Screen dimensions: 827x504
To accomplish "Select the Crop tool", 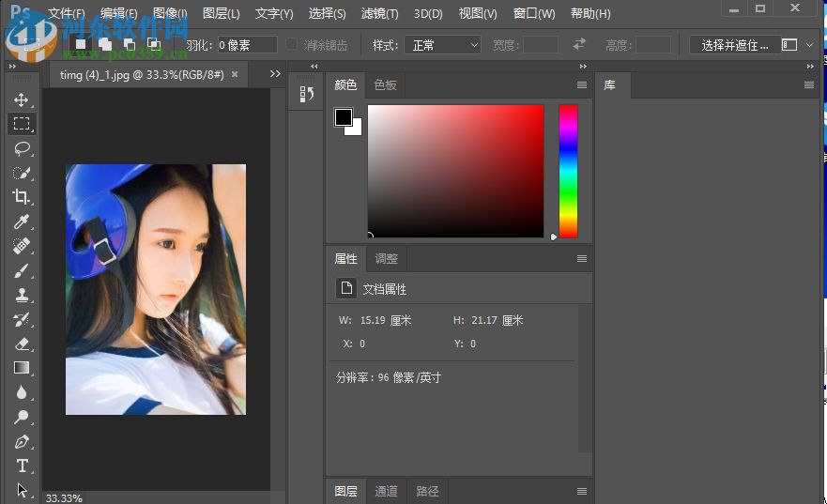I will point(21,197).
